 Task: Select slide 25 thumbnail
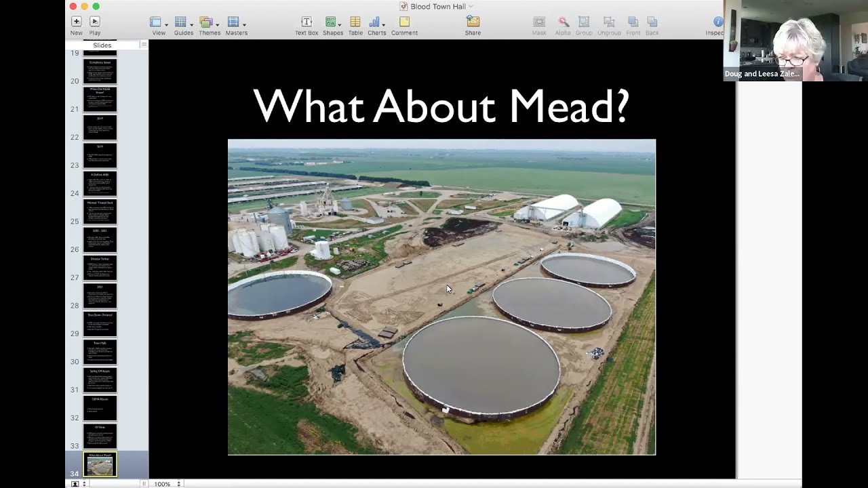click(100, 212)
